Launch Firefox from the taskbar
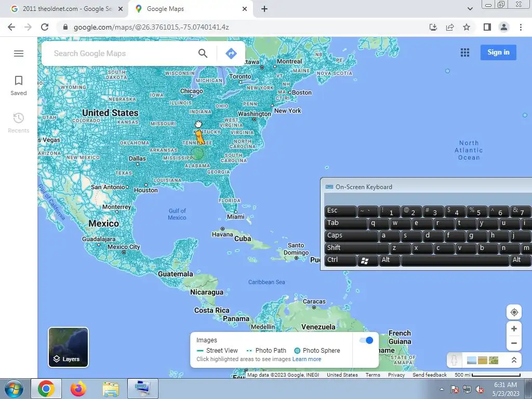Viewport: 532px width, 399px height. 78,389
